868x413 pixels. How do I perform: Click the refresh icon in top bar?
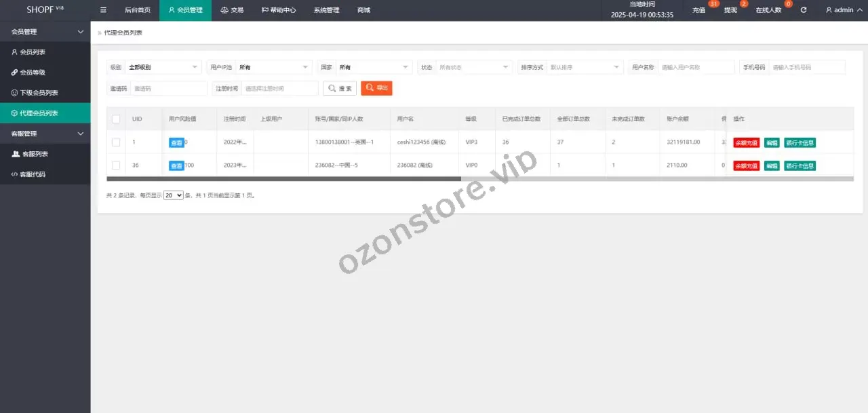click(804, 10)
